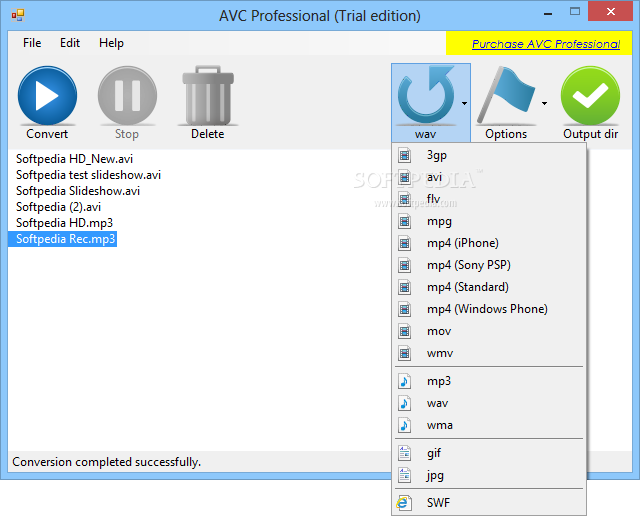This screenshot has width=640, height=516.
Task: Click status text Conversion completed successfully
Action: pos(107,462)
